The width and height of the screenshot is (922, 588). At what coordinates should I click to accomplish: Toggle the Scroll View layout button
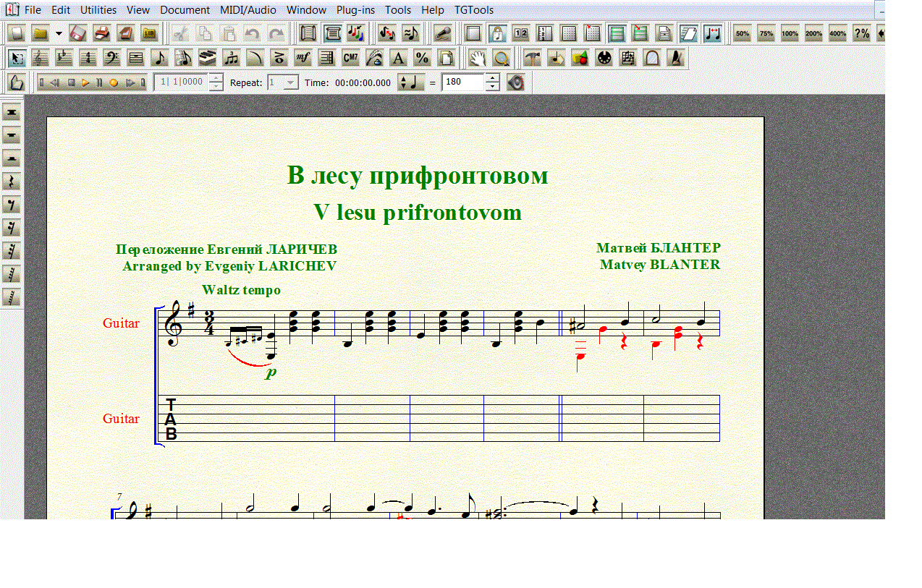332,33
